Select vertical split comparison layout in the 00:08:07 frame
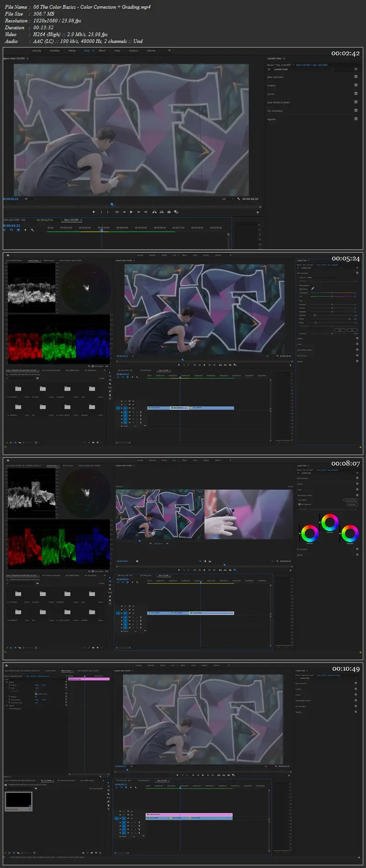Image resolution: width=366 pixels, height=868 pixels. click(x=205, y=561)
